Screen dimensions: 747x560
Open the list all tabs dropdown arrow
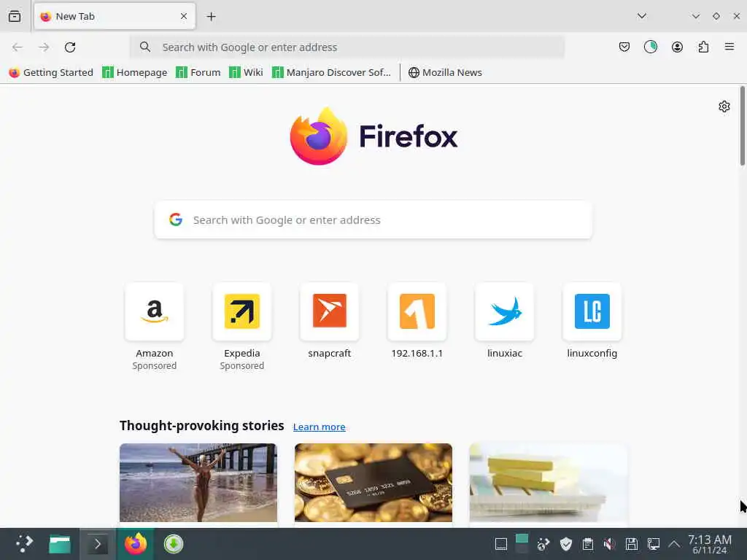pos(642,16)
